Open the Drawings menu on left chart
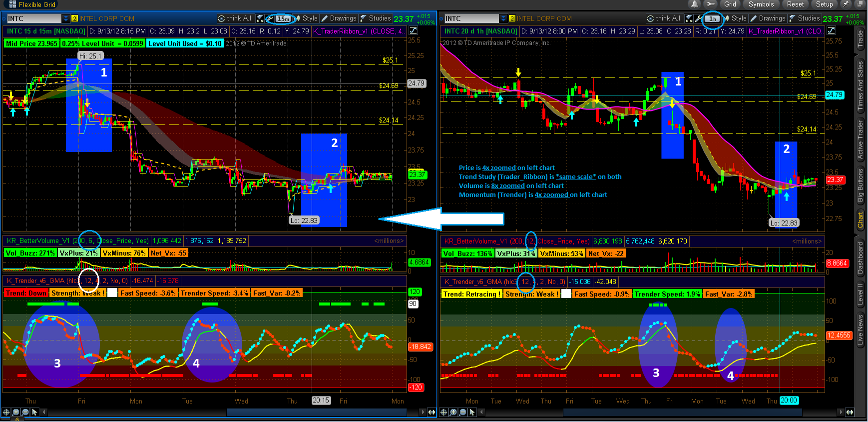This screenshot has width=868, height=422. [339, 18]
